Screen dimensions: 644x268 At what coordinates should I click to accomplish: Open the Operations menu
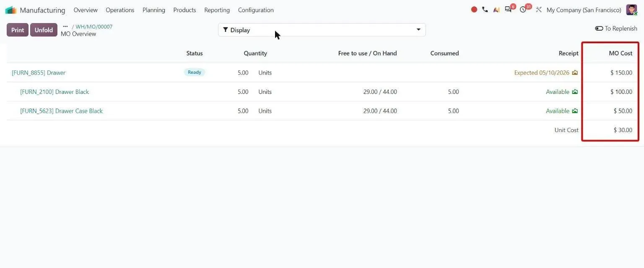tap(120, 10)
